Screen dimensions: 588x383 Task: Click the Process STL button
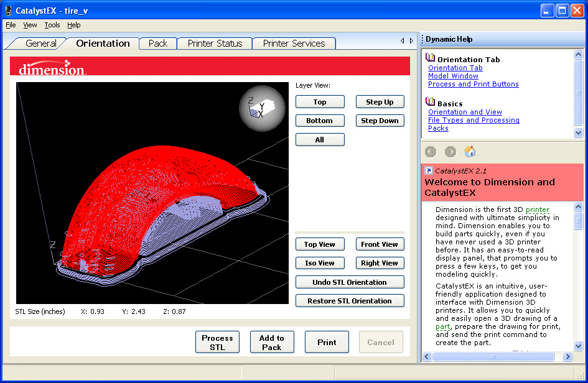tap(218, 342)
